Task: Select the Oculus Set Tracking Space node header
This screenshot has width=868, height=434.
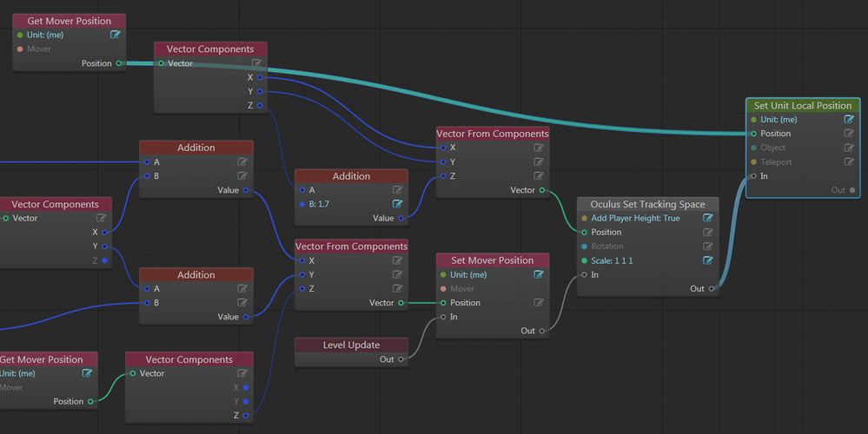Action: coord(647,204)
